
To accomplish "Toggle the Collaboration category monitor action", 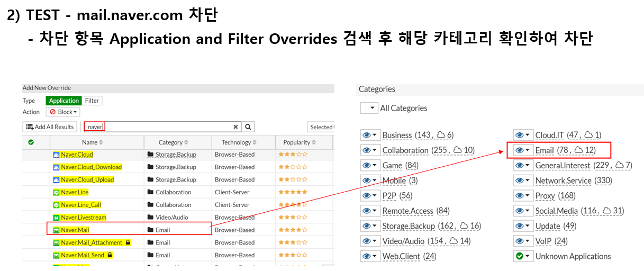I will (370, 150).
